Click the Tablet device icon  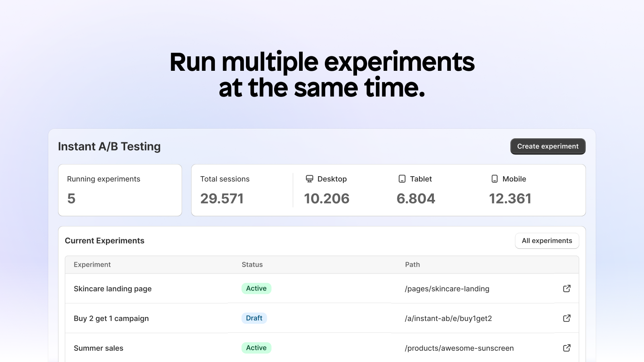(x=402, y=179)
